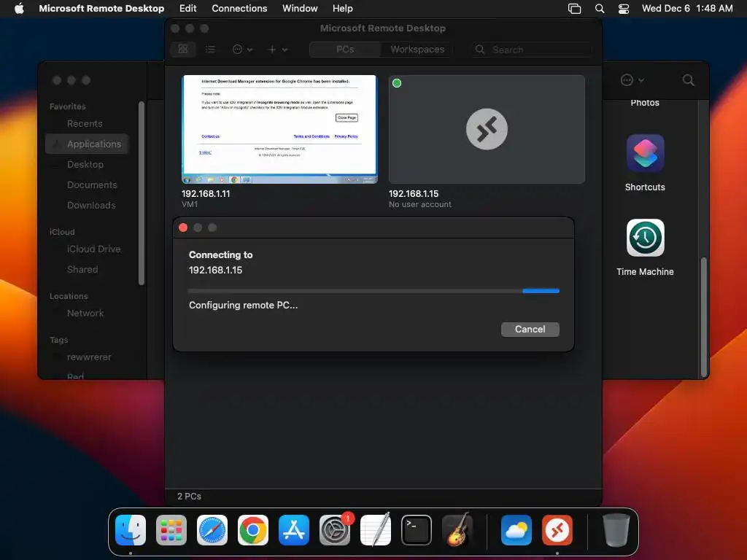Click the Finder window vertical scrollbar
The width and height of the screenshot is (747, 560).
[x=703, y=316]
